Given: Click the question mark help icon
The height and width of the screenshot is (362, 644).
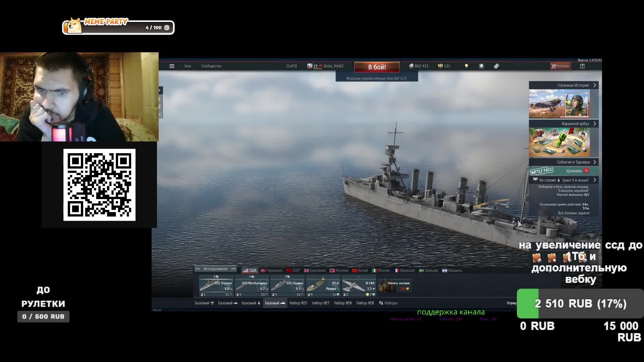Looking at the screenshot, I should click(582, 66).
